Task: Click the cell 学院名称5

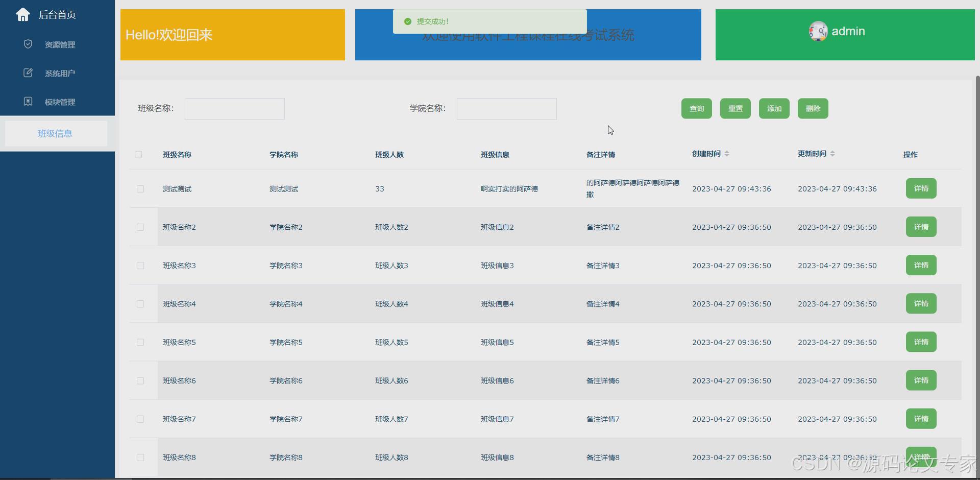Action: [x=286, y=342]
